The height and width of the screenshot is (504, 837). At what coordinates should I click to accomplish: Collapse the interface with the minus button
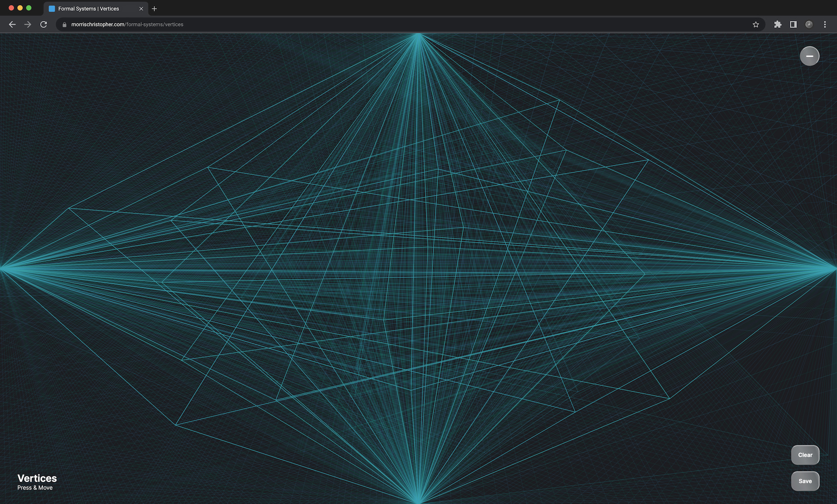pos(810,56)
